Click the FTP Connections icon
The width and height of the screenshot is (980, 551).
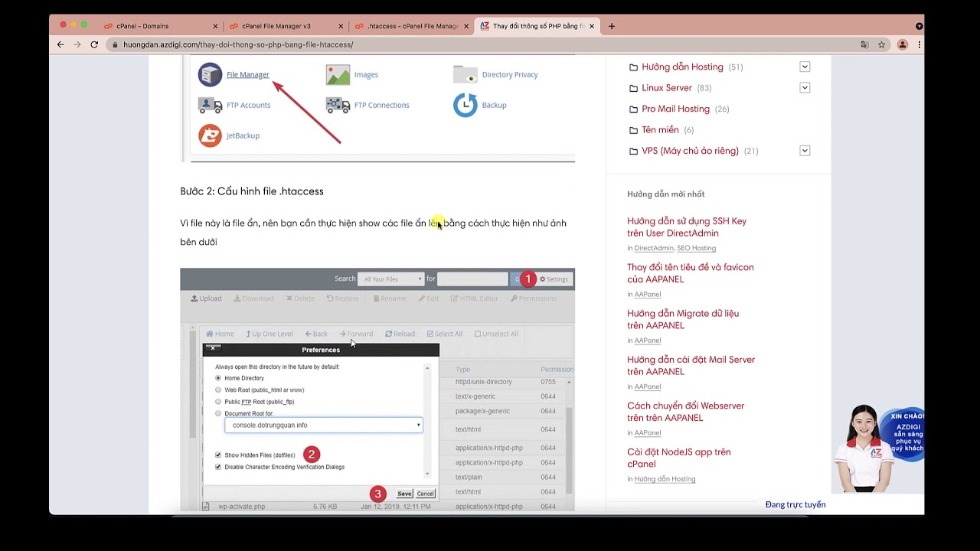tap(338, 105)
